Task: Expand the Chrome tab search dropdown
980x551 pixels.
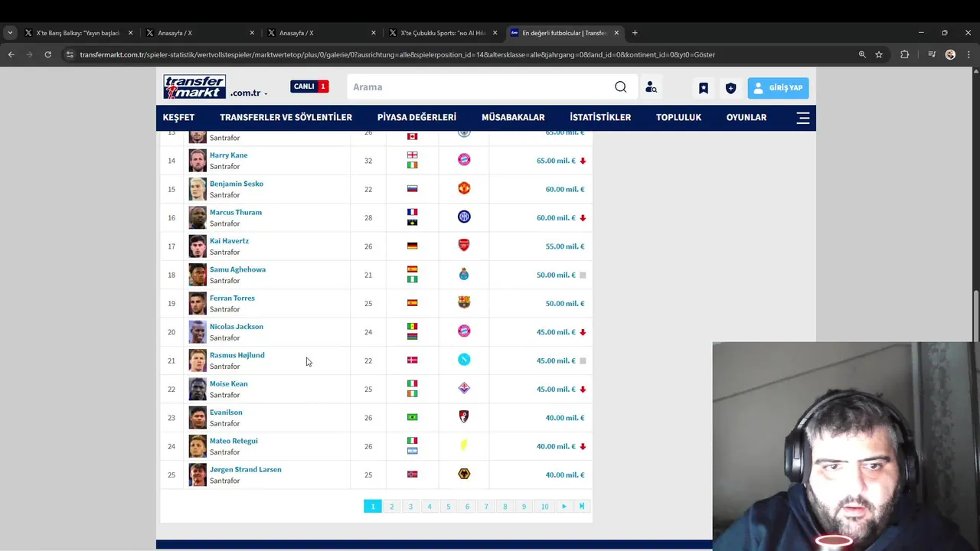Action: [x=10, y=33]
